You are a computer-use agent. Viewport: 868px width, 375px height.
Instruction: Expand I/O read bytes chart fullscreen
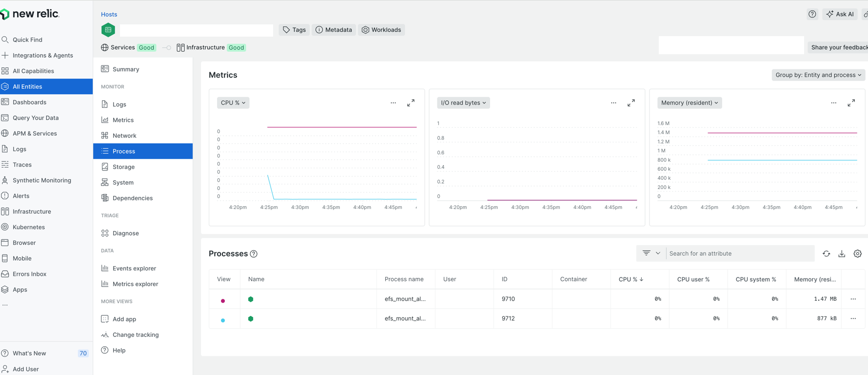point(631,103)
